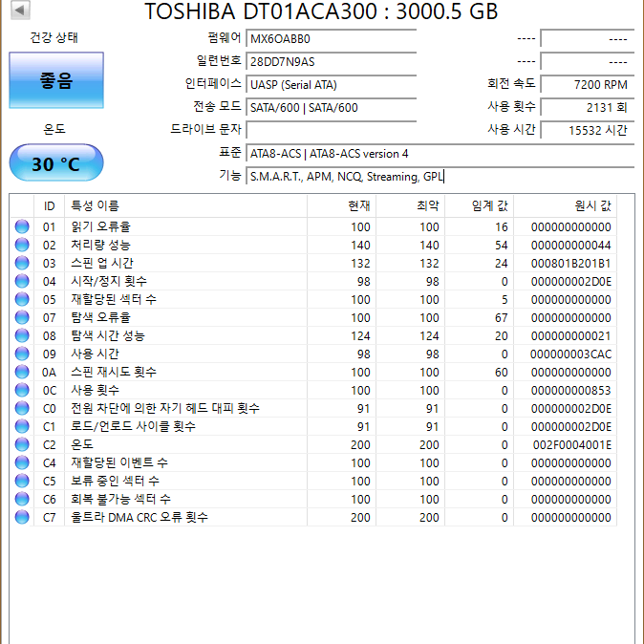Select the 탐색 시간 성능 attribute name
The width and height of the screenshot is (644, 644).
coord(108,335)
